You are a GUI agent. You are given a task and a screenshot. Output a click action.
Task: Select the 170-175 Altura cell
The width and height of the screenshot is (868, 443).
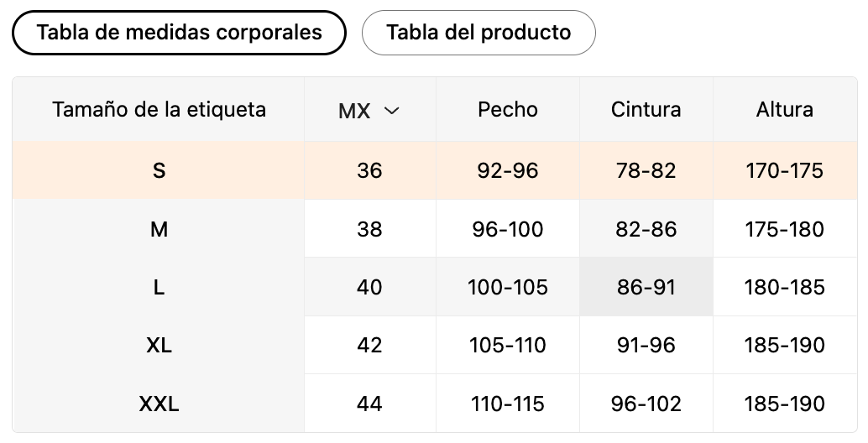(x=784, y=171)
